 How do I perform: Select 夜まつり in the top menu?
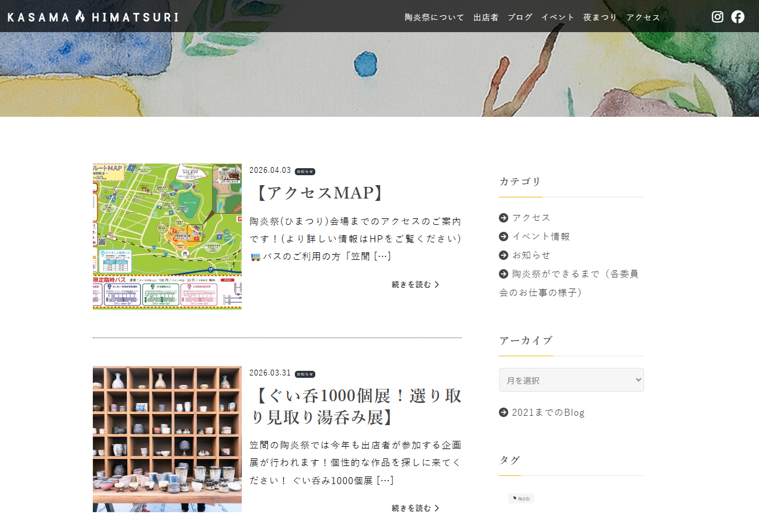(600, 18)
